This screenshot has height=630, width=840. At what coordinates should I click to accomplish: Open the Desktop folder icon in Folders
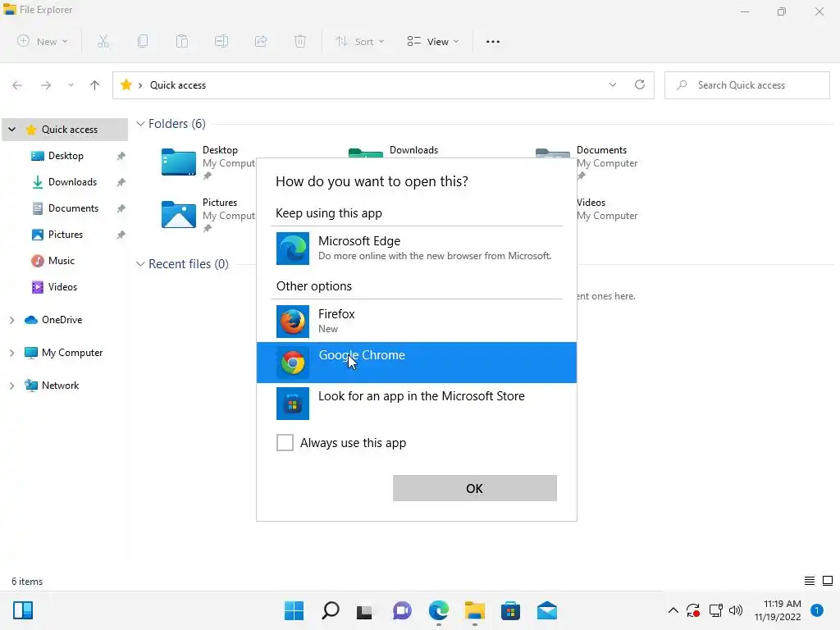(178, 162)
